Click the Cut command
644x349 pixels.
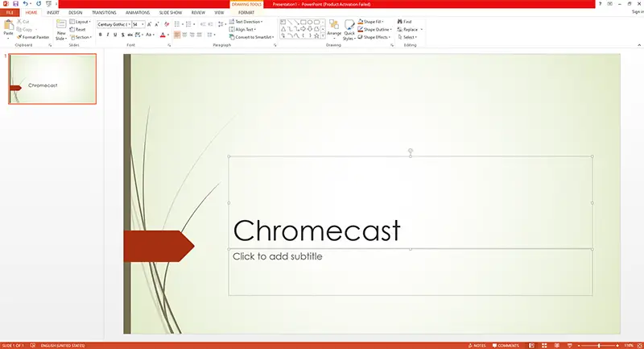coord(23,22)
